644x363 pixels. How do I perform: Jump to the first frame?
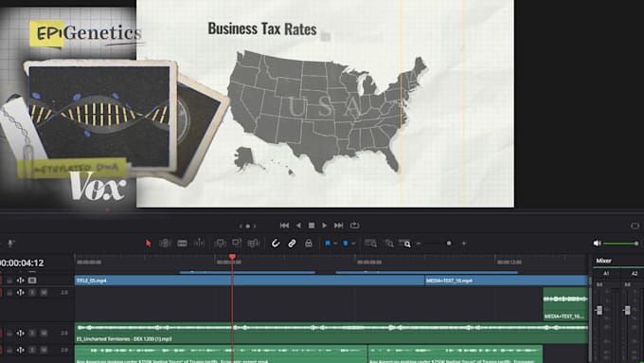pos(284,226)
